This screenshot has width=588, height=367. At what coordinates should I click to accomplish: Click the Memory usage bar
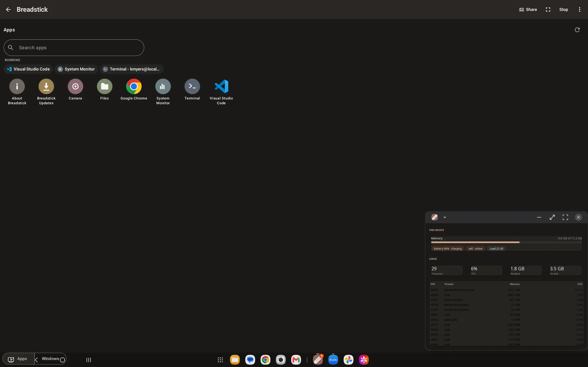click(506, 242)
